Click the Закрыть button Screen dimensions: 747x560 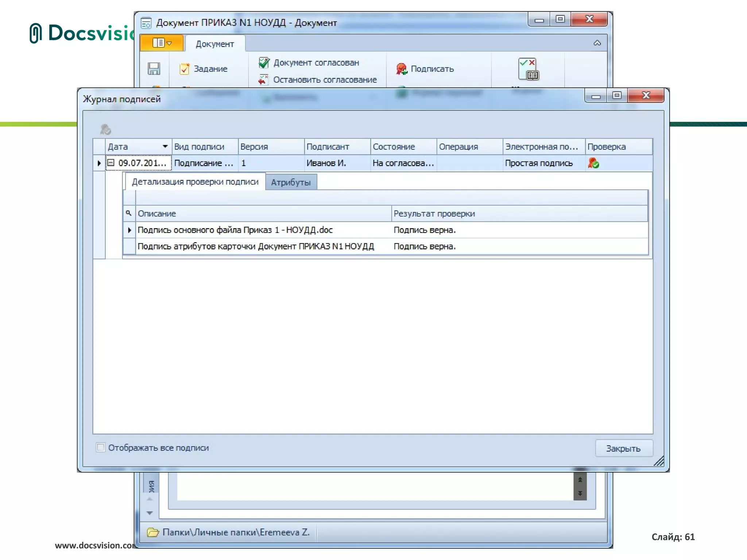click(623, 448)
